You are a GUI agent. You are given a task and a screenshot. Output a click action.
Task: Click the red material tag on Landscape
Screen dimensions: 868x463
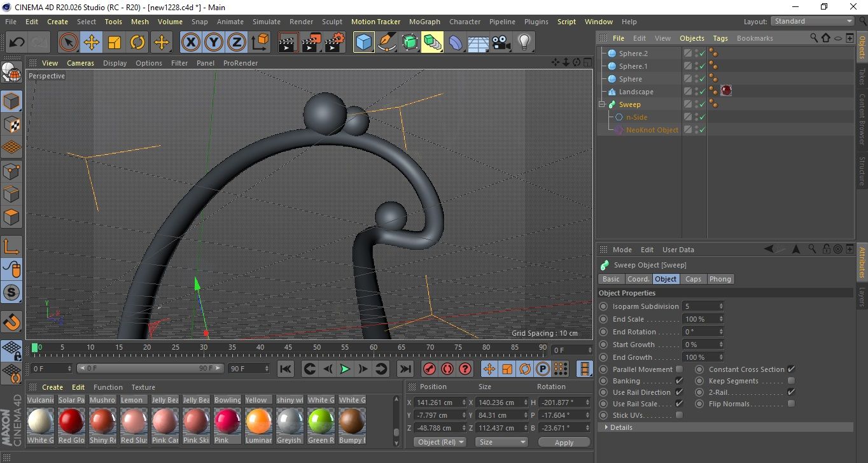coord(726,91)
